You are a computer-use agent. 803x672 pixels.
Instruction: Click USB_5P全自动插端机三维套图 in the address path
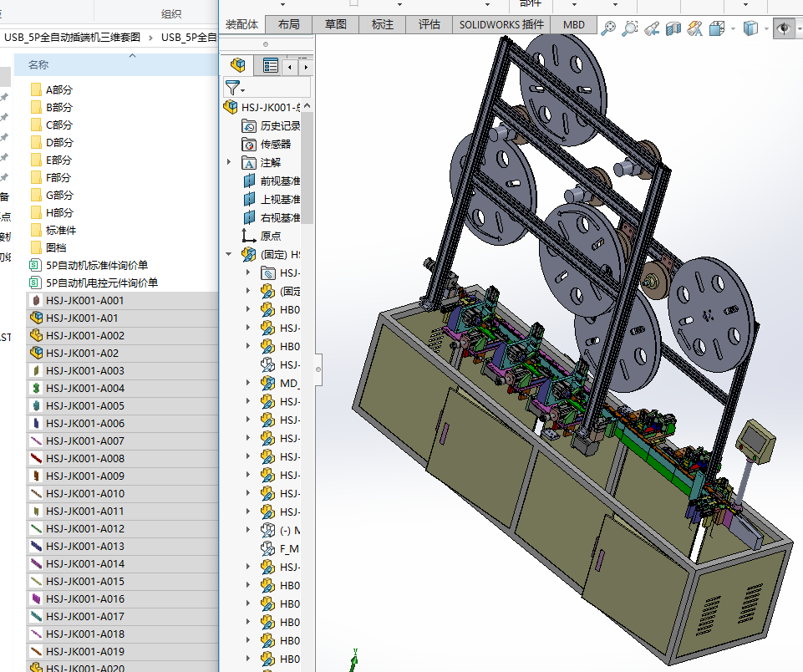tap(73, 37)
